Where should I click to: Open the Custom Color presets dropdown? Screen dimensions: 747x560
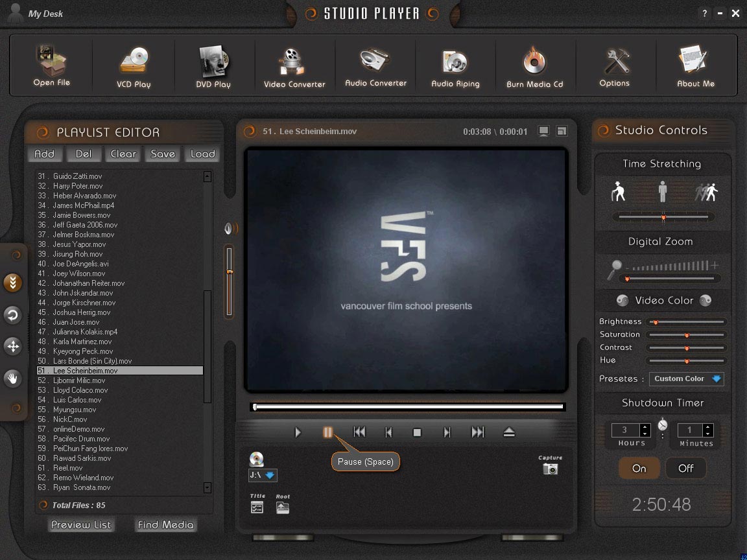pos(687,379)
